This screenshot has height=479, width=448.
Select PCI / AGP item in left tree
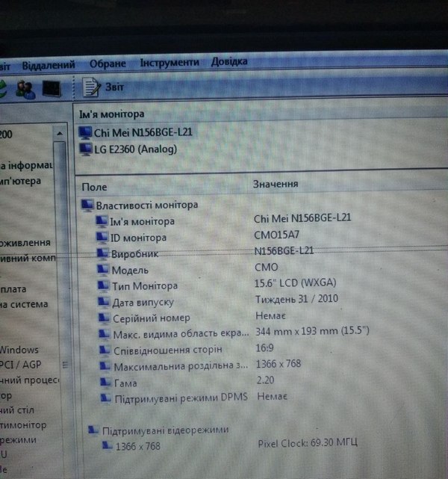tap(21, 365)
